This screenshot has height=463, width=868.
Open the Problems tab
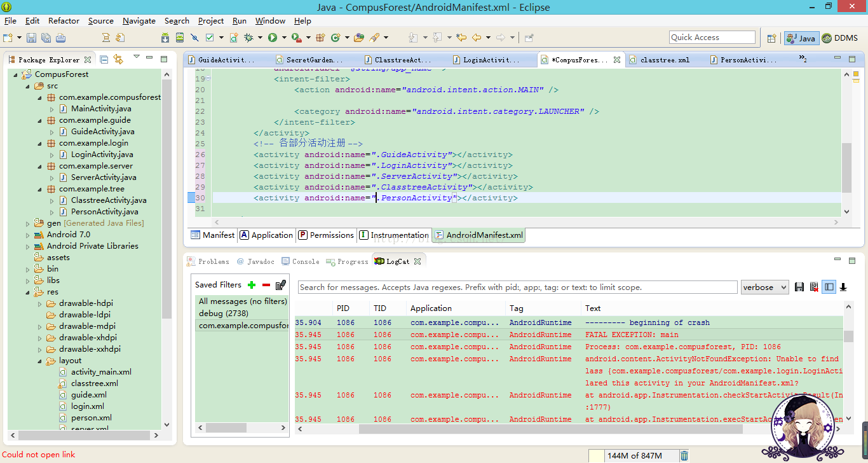coord(208,261)
